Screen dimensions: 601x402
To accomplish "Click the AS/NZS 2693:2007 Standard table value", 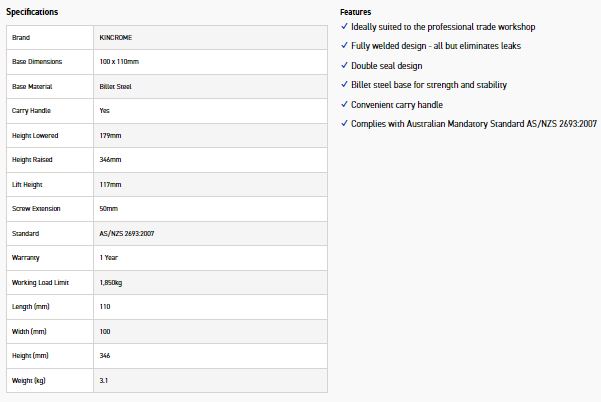I will pyautogui.click(x=128, y=234).
